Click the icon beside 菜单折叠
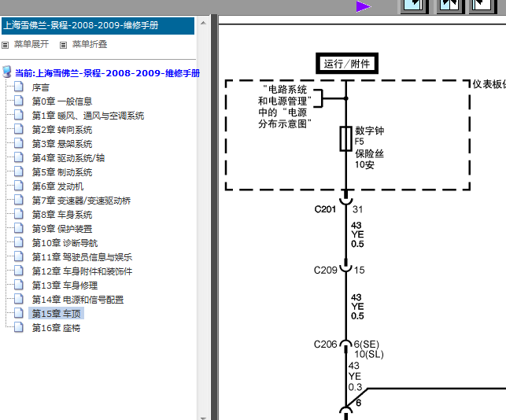 click(x=63, y=45)
